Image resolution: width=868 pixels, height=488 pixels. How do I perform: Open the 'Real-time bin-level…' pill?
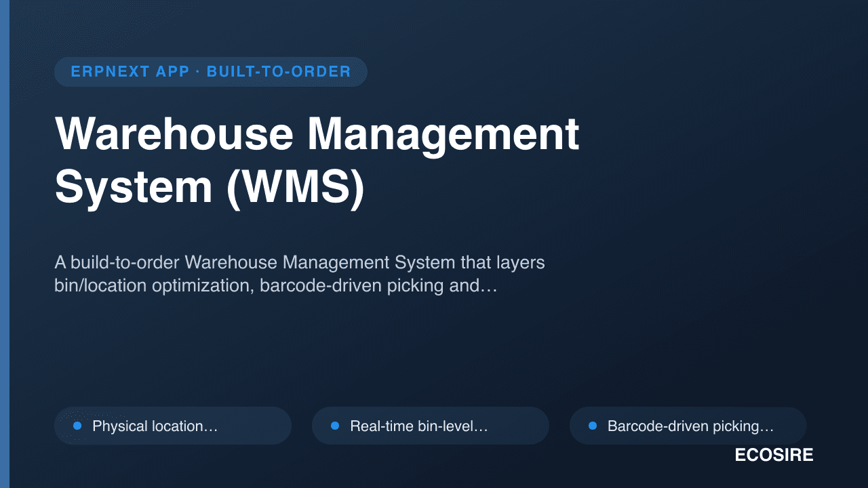tap(431, 426)
